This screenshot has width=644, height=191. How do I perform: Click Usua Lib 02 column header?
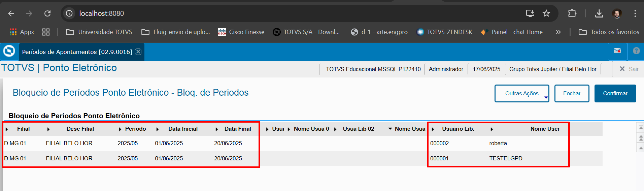click(x=359, y=129)
